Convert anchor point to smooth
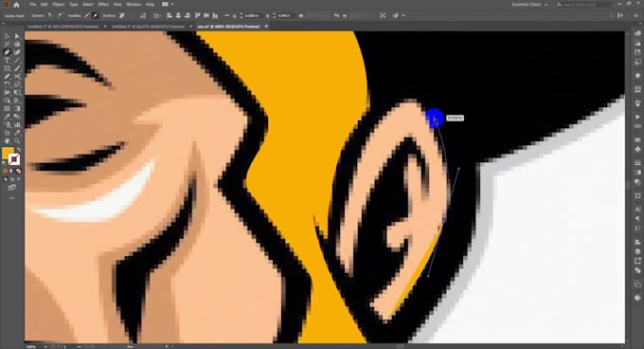Image resolution: width=644 pixels, height=349 pixels. (x=60, y=15)
